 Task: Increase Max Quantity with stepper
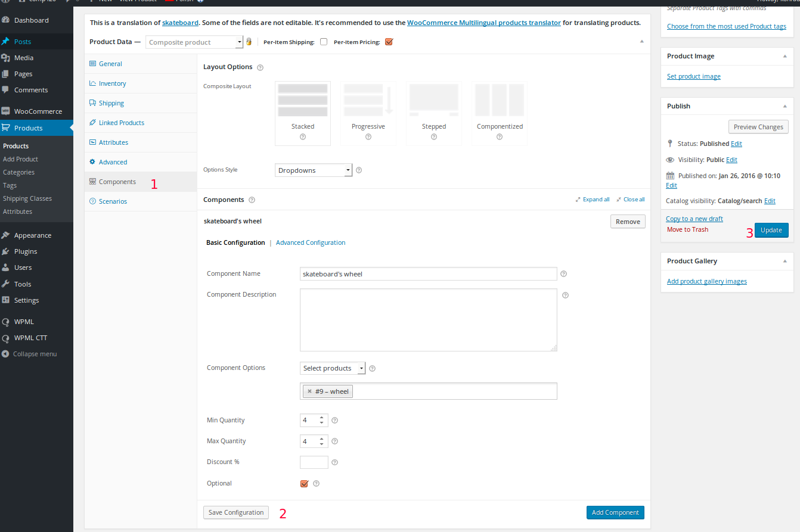tap(322, 438)
